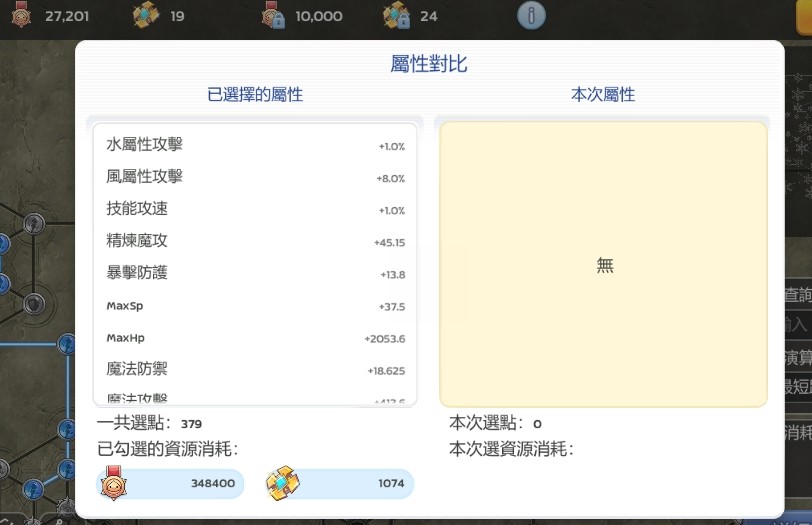Screen dimensions: 812x525
Task: Click the +8.0% value of 風屬性攻擊
Action: click(390, 179)
